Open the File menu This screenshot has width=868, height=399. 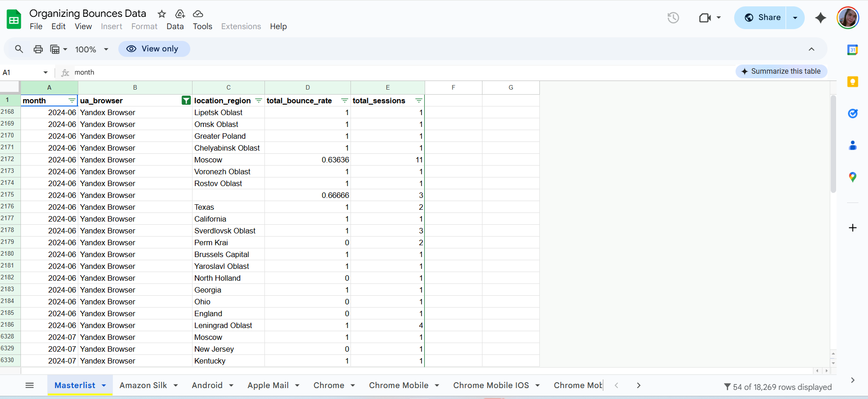36,26
